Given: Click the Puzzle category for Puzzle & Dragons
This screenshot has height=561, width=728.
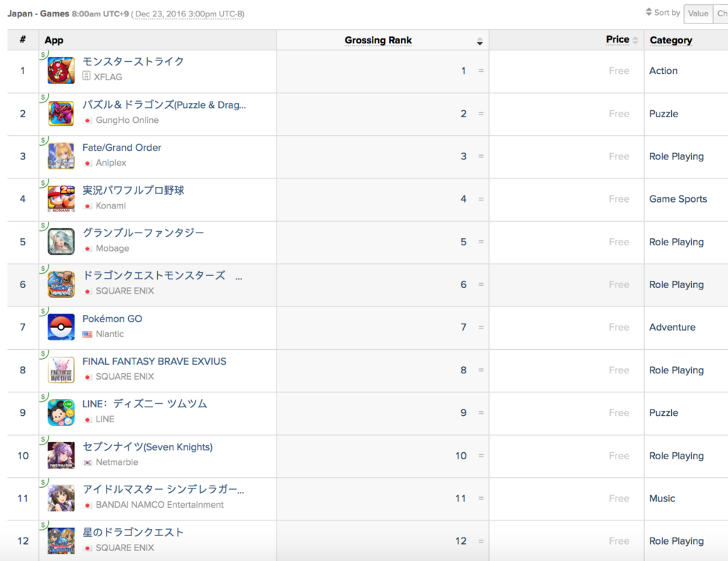Looking at the screenshot, I should [x=663, y=114].
